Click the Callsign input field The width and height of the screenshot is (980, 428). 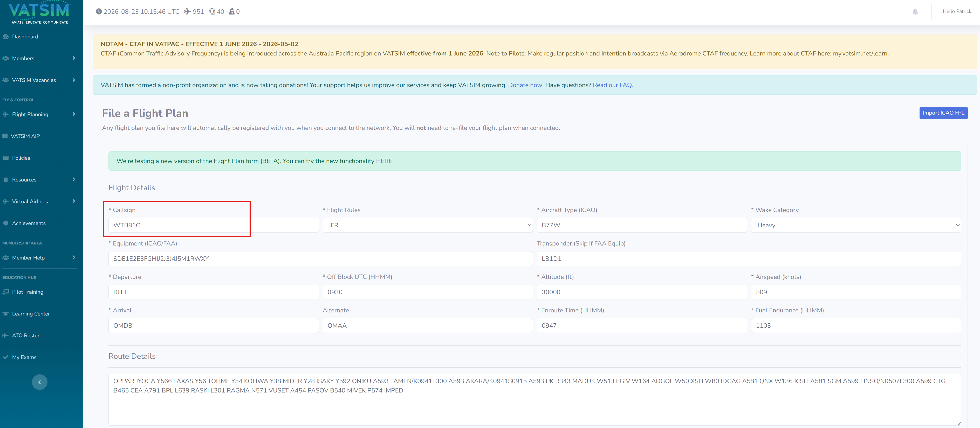(214, 225)
